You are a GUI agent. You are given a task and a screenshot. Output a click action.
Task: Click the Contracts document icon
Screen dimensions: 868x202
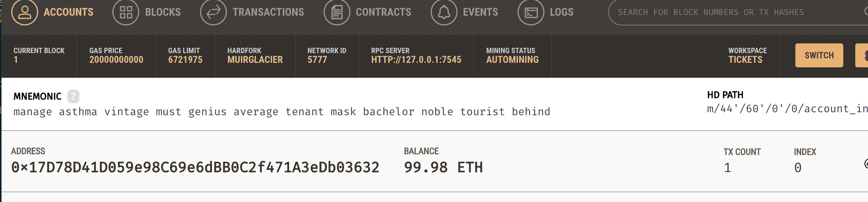[337, 12]
